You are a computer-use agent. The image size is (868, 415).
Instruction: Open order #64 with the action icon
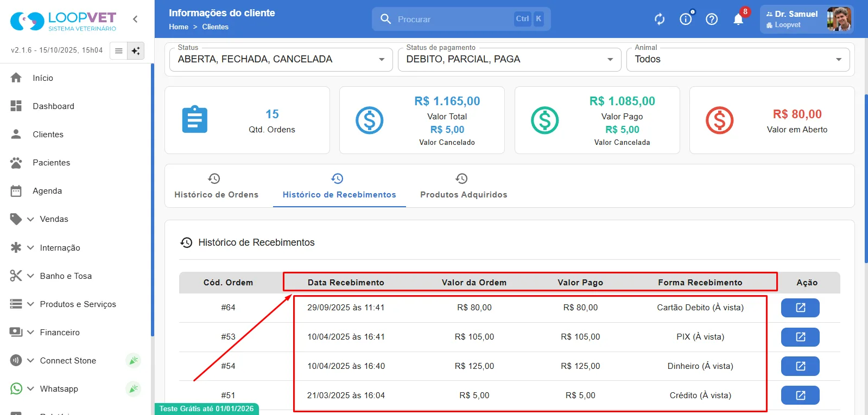(800, 308)
